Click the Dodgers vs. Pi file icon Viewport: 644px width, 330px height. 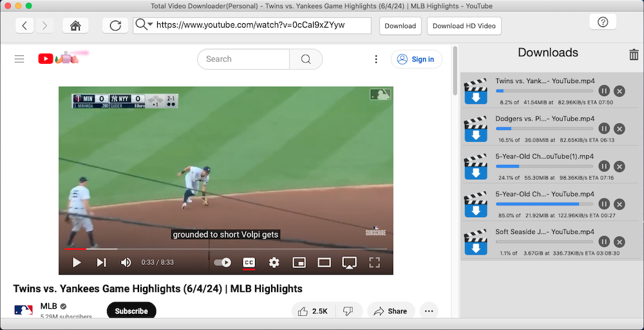coord(476,129)
